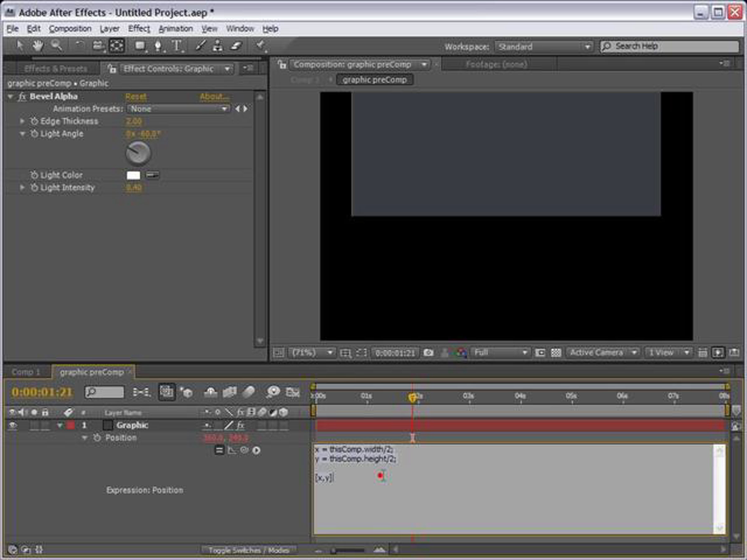
Task: Open the expression language menu arrow
Action: (256, 450)
